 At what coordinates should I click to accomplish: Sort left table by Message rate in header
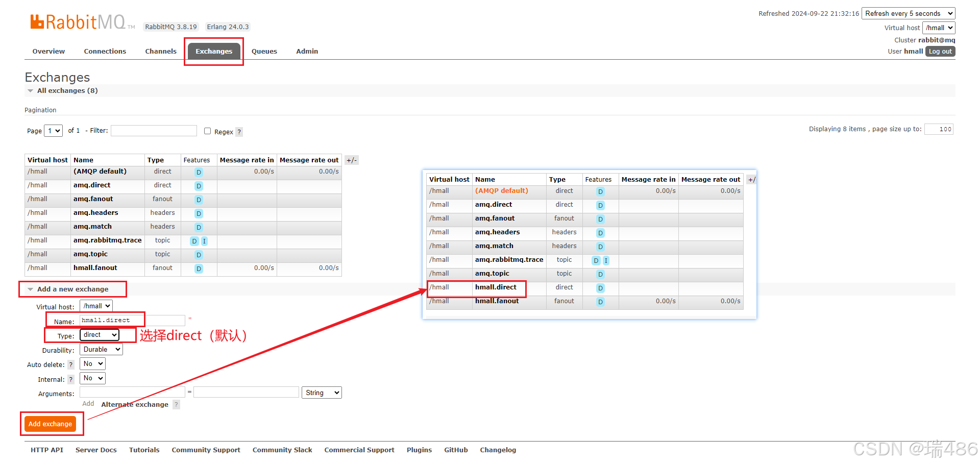point(247,160)
